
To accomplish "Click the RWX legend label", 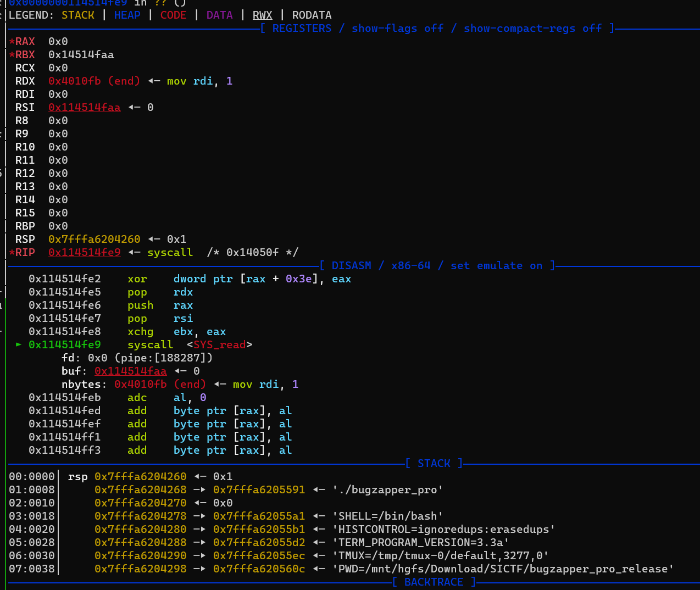I will (263, 15).
